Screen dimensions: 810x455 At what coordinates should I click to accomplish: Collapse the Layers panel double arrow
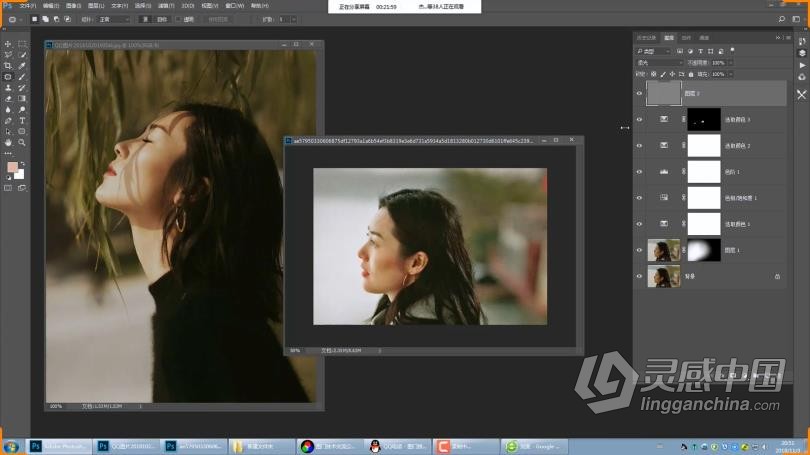pyautogui.click(x=778, y=38)
